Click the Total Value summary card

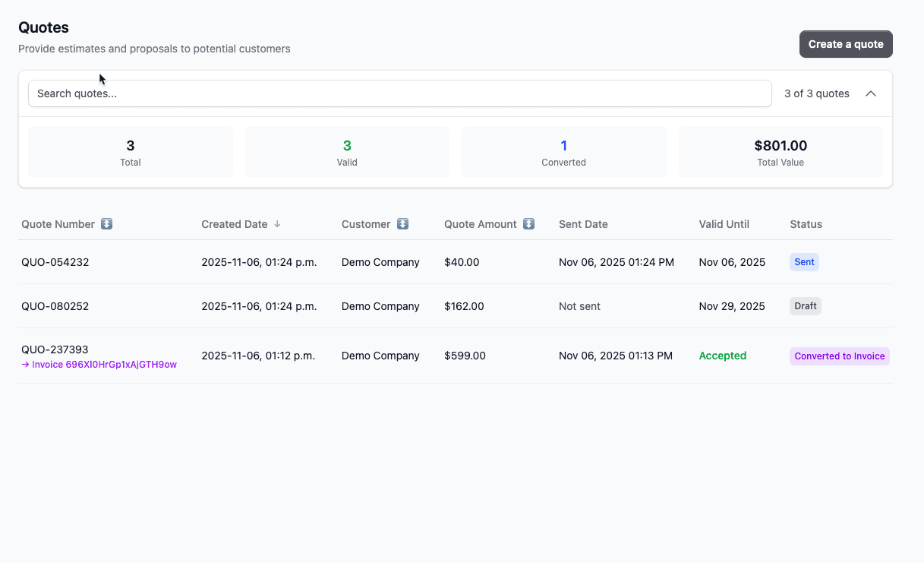(x=781, y=151)
